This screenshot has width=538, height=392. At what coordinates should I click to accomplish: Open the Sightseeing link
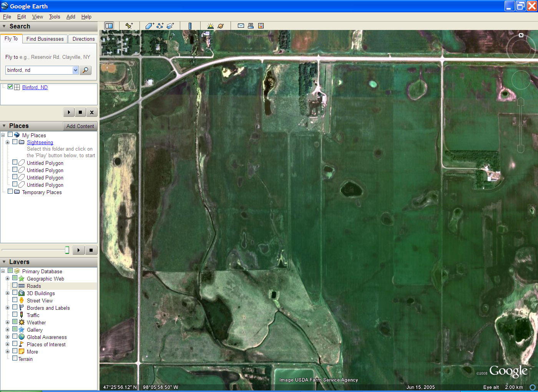pyautogui.click(x=40, y=142)
